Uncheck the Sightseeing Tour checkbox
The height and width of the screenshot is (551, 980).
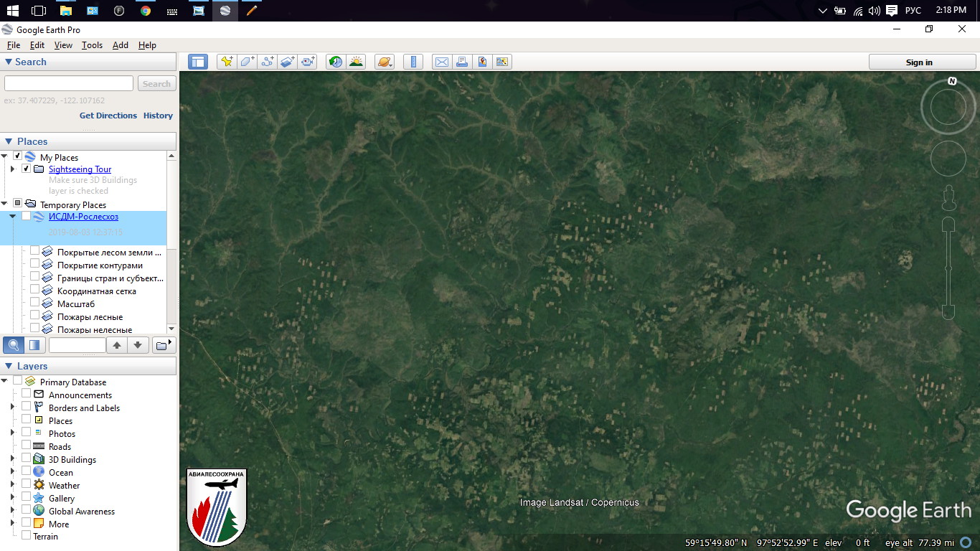27,169
